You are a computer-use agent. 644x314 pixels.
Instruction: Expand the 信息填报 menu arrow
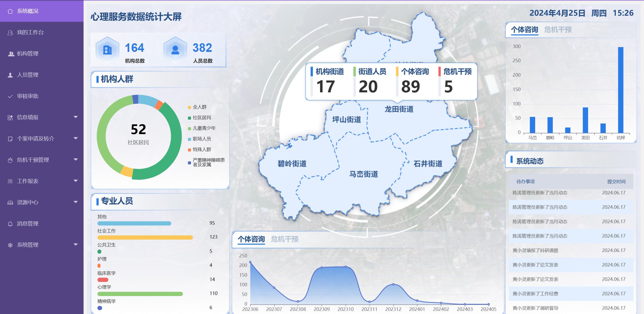pyautogui.click(x=75, y=117)
